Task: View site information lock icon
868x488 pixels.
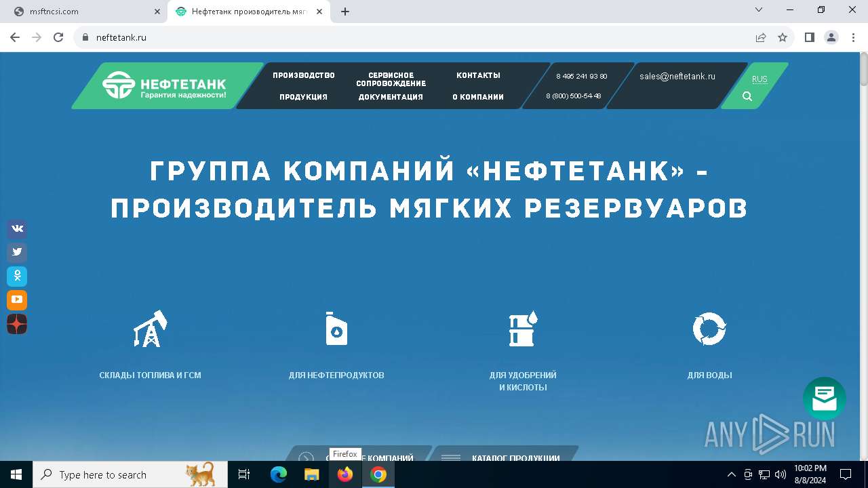Action: point(85,37)
